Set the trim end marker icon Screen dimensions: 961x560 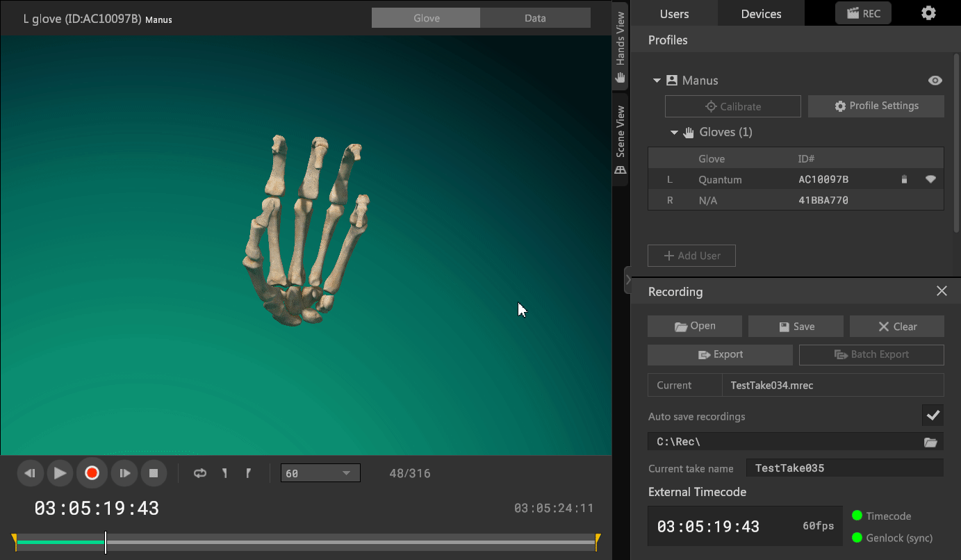(248, 473)
